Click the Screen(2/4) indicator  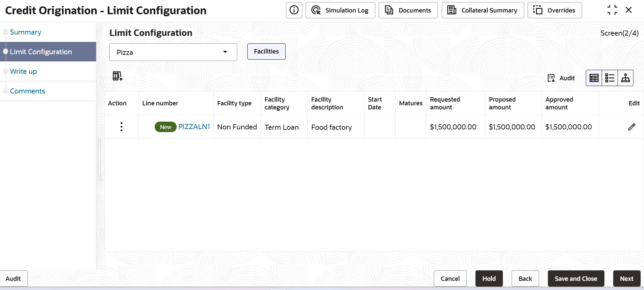(619, 33)
